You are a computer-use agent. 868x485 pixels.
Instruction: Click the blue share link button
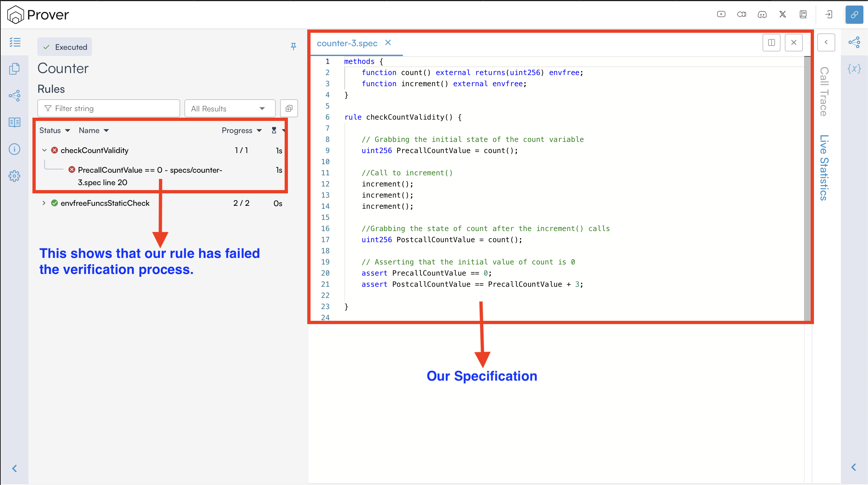click(x=854, y=14)
